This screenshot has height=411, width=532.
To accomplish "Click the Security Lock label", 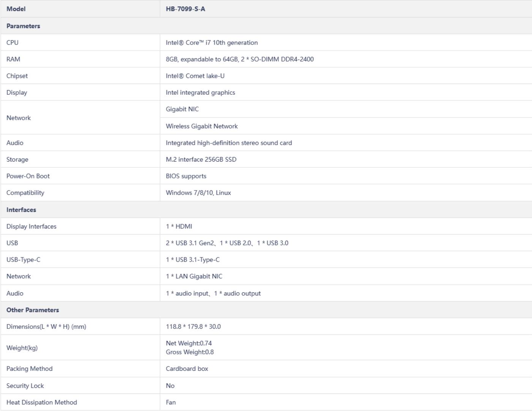I will pos(25,386).
